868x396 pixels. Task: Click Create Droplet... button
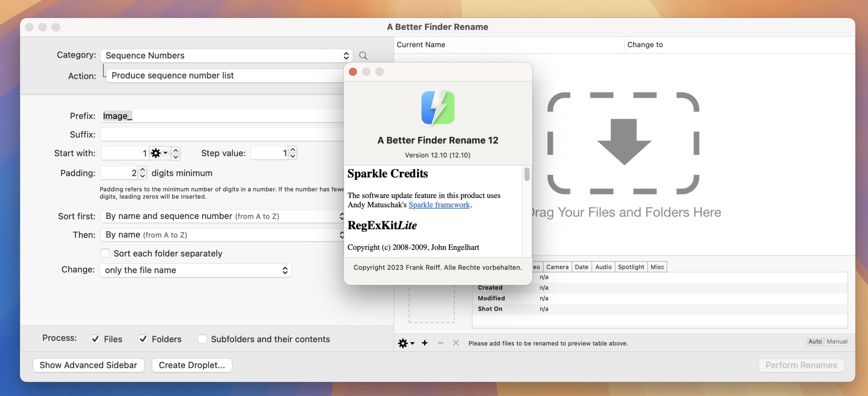point(192,365)
